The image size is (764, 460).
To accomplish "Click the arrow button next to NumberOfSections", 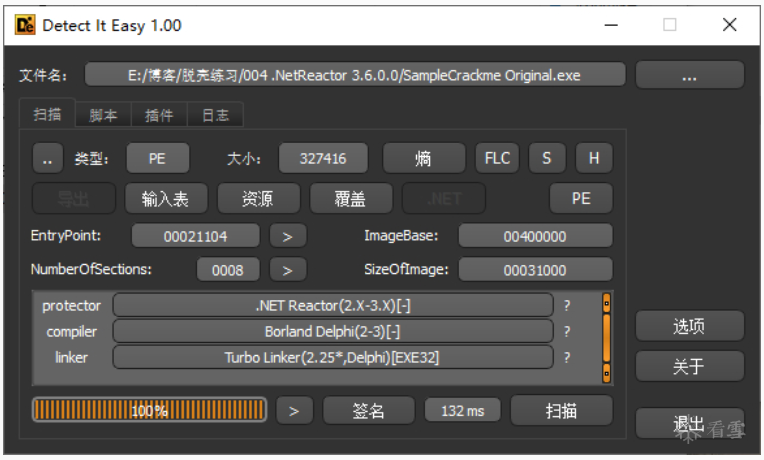I will 288,270.
